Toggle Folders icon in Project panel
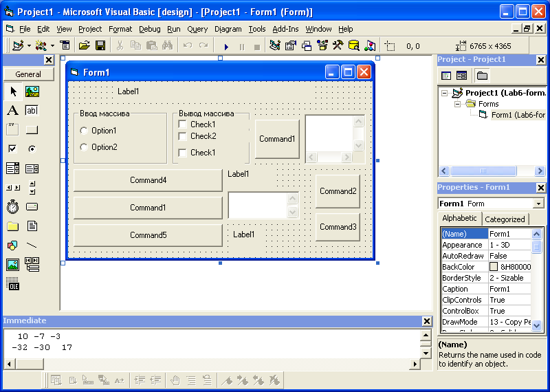550x392 pixels. coord(483,76)
